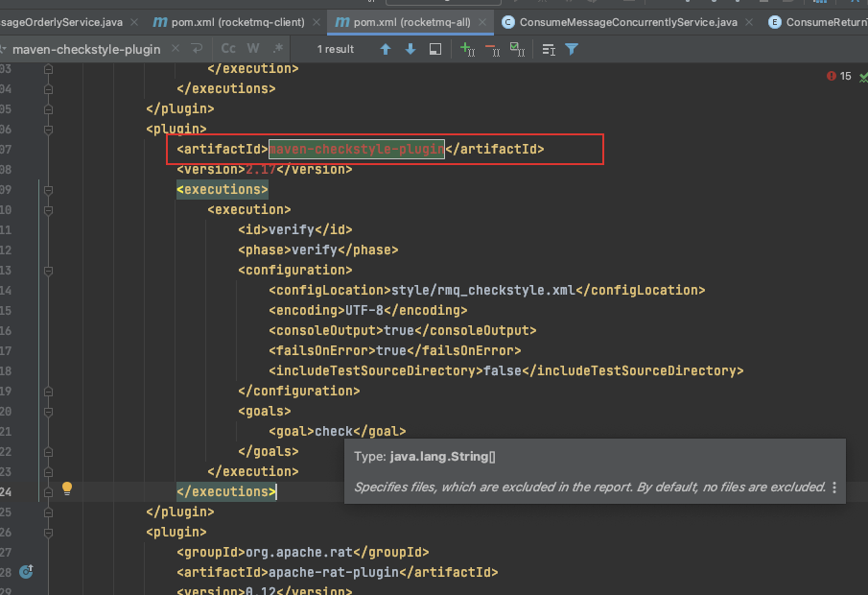This screenshot has width=868, height=595.
Task: Open error indicator showing 15 problems
Action: [838, 76]
